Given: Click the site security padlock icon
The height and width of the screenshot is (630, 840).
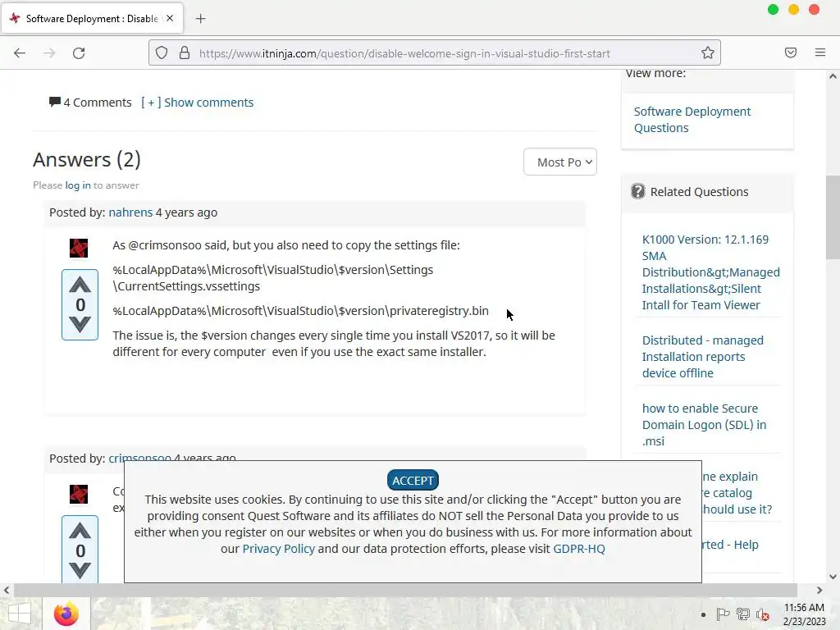Looking at the screenshot, I should click(185, 53).
